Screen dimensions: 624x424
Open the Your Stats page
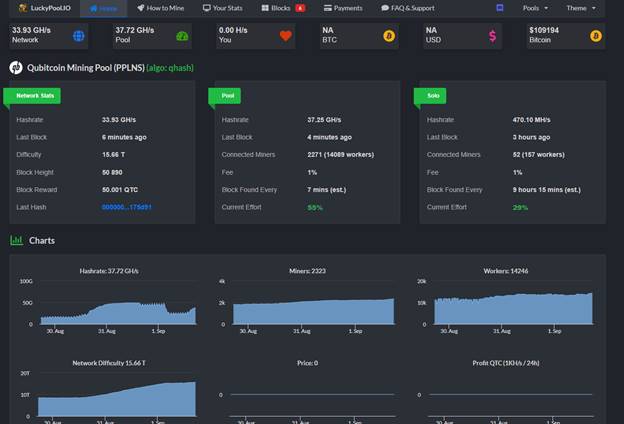point(222,8)
